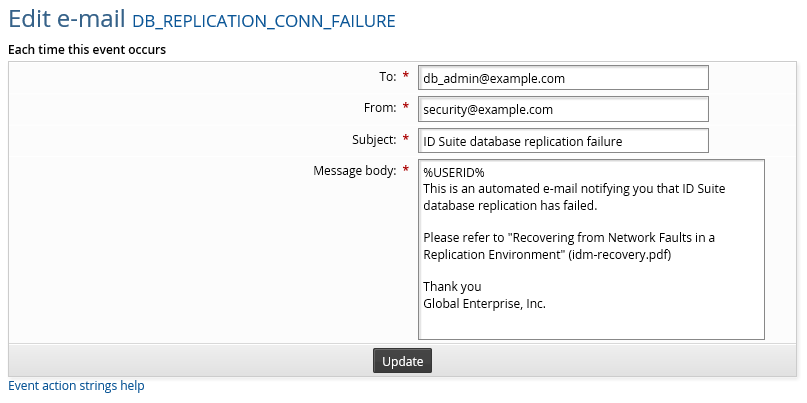Select the Subject text field
Viewport: 807px width, 403px height.
tap(563, 141)
